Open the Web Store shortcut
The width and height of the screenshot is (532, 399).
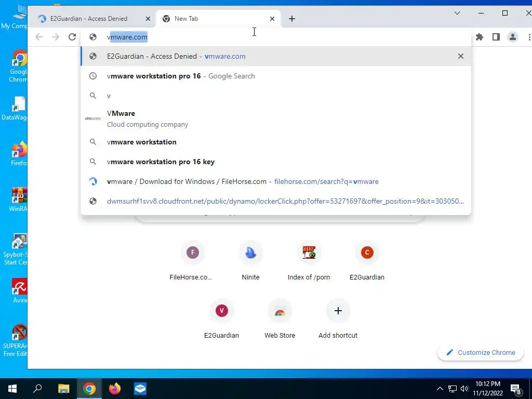tap(280, 319)
